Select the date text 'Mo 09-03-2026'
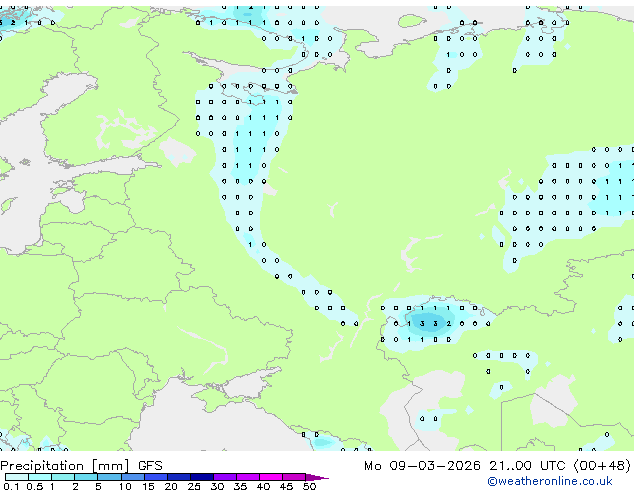The height and width of the screenshot is (490, 634). click(x=422, y=466)
